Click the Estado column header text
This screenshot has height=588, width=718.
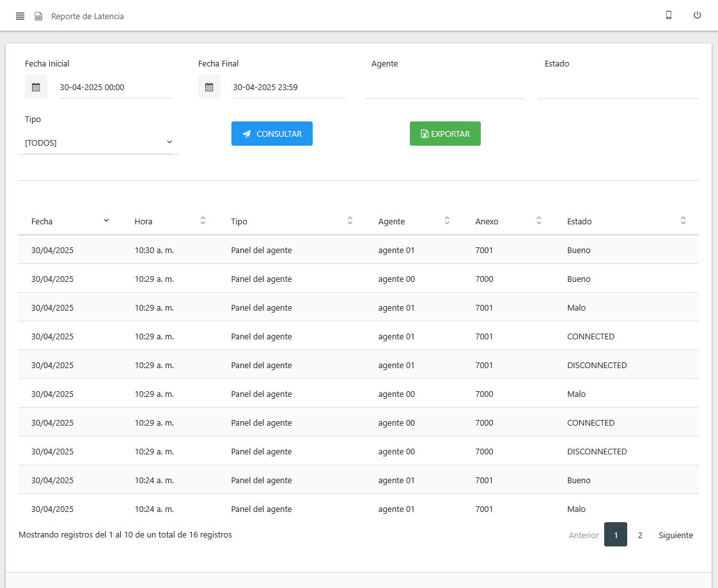[x=579, y=222]
